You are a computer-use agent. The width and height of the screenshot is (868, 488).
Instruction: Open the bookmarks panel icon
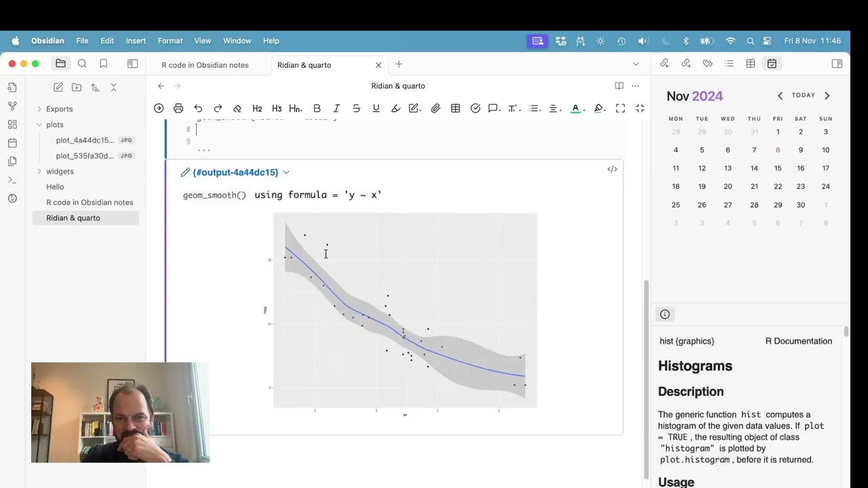point(103,64)
